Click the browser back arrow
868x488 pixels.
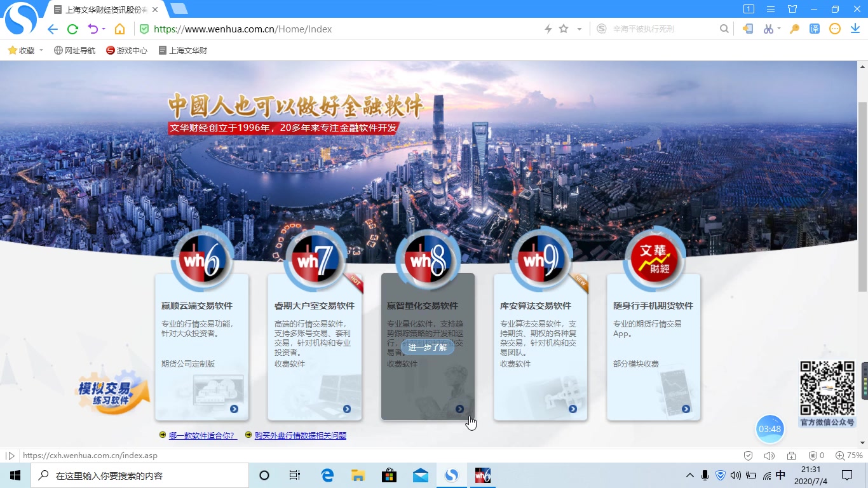tap(53, 29)
